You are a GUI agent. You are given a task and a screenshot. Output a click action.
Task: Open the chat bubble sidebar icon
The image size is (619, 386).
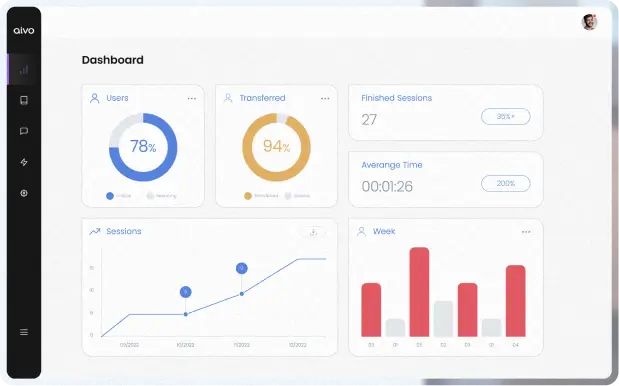24,131
